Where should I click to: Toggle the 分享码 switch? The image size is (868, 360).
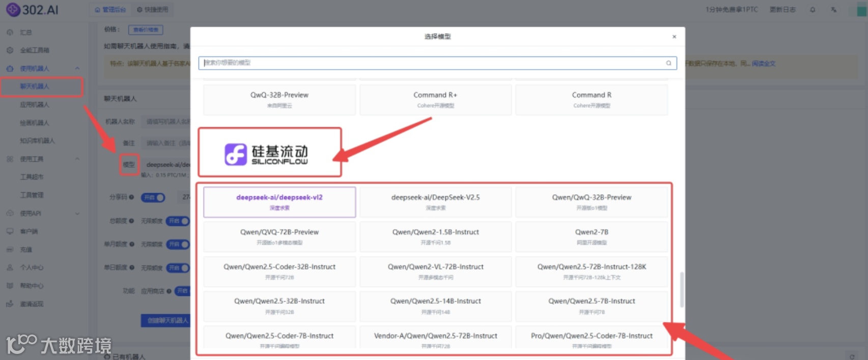(153, 197)
